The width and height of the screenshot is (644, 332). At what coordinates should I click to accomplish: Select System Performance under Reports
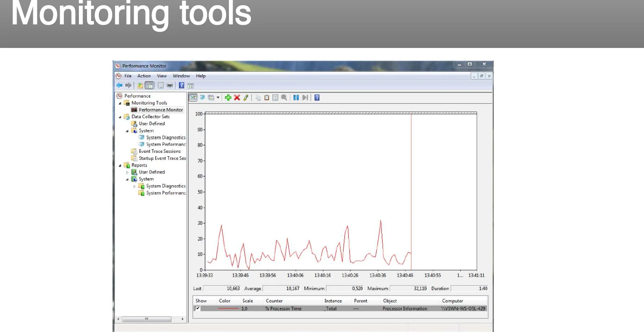click(166, 193)
